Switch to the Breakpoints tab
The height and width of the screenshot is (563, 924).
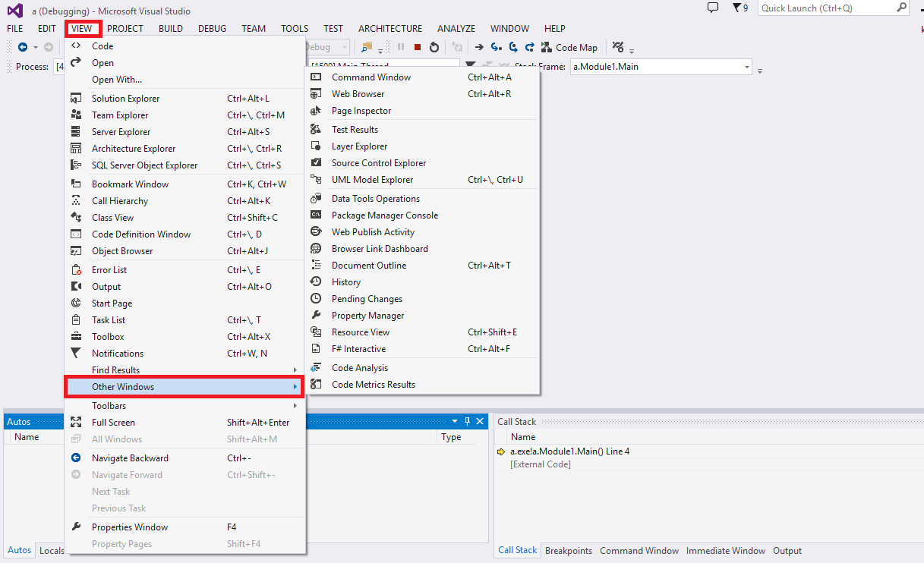tap(569, 551)
